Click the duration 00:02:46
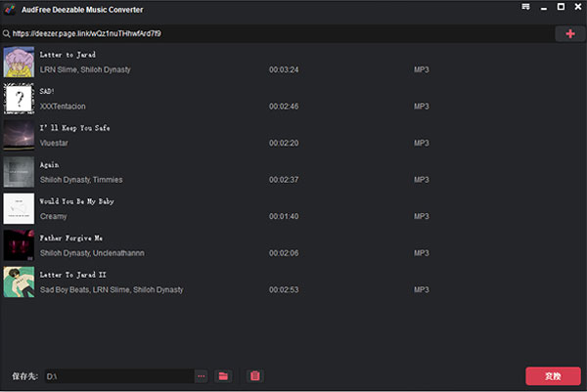Image resolution: width=587 pixels, height=392 pixels. 284,107
